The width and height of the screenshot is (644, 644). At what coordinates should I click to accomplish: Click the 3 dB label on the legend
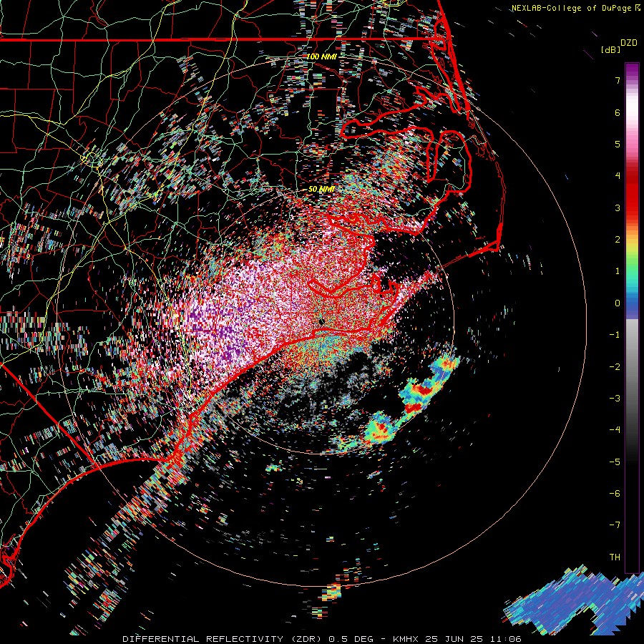coord(618,208)
